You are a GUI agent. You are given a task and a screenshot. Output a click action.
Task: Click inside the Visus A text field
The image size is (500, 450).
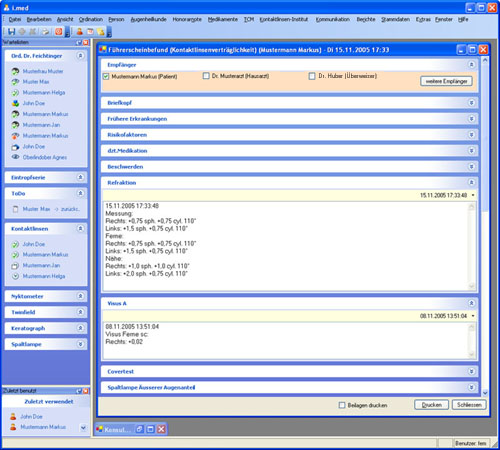click(x=287, y=341)
